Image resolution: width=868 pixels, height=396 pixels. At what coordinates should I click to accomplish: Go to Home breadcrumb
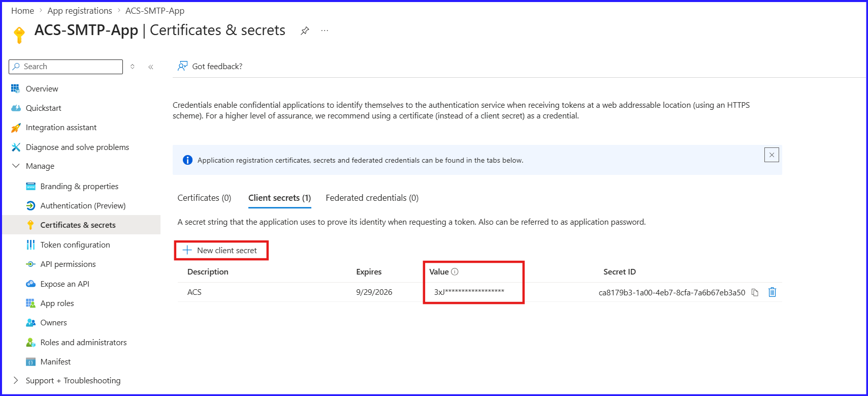[23, 11]
